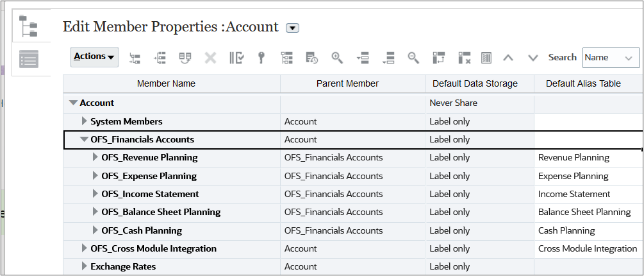The width and height of the screenshot is (644, 276).
Task: Select the OFS_Income Statement member name
Action: pyautogui.click(x=150, y=194)
